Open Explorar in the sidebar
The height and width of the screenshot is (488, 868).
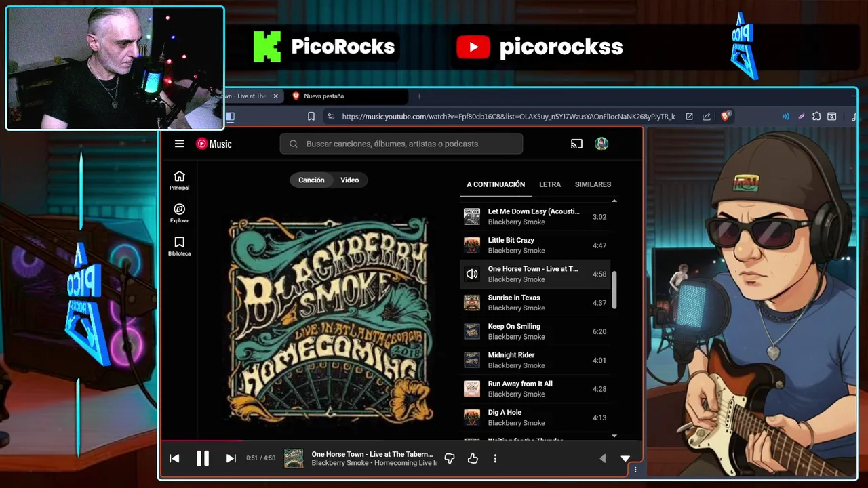tap(179, 213)
